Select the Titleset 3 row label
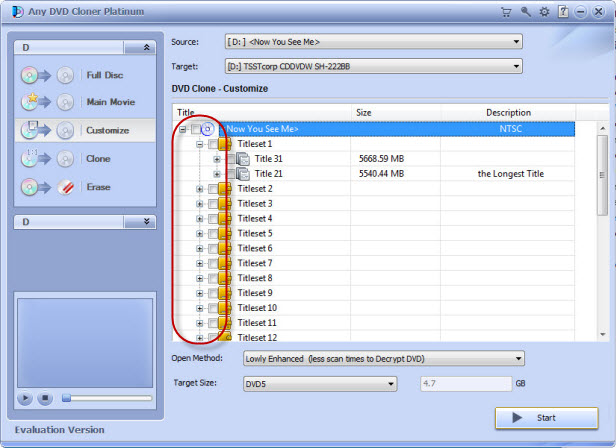 255,204
